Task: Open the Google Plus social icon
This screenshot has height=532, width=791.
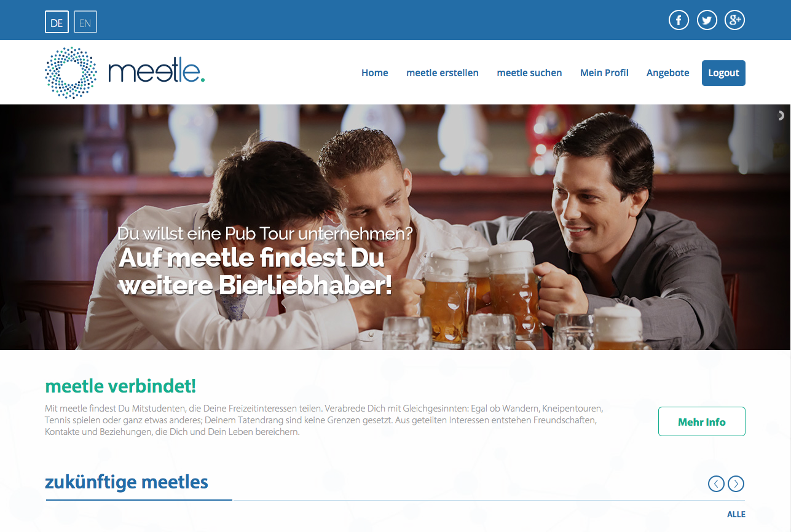Action: pyautogui.click(x=734, y=20)
